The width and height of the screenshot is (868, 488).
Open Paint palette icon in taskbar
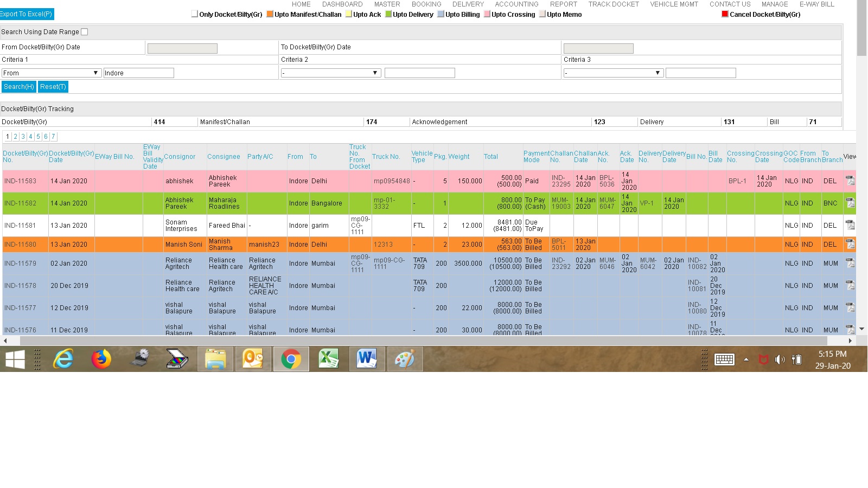(x=405, y=359)
